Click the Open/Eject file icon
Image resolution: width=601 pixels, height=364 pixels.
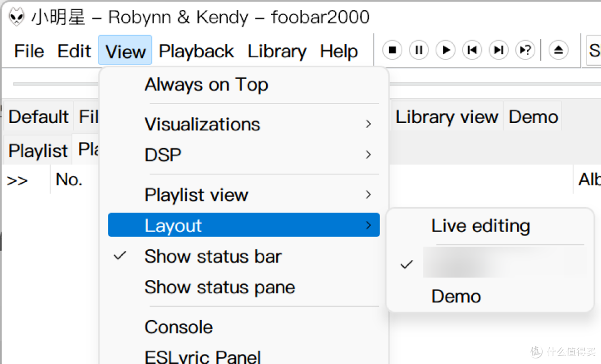[x=559, y=50]
